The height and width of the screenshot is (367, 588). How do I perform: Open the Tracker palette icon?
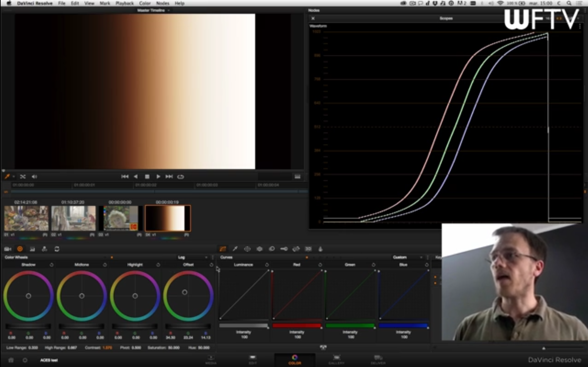(x=260, y=249)
